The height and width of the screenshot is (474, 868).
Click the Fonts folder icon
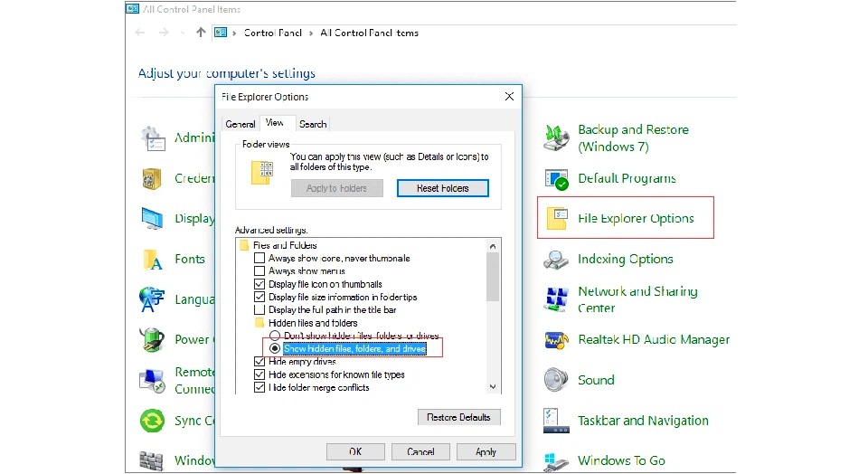152,259
